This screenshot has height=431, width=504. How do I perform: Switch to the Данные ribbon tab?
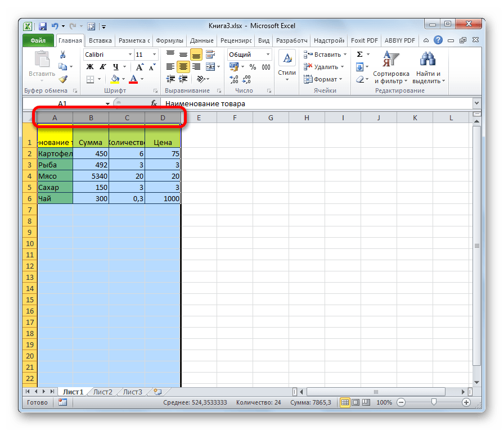pos(201,40)
